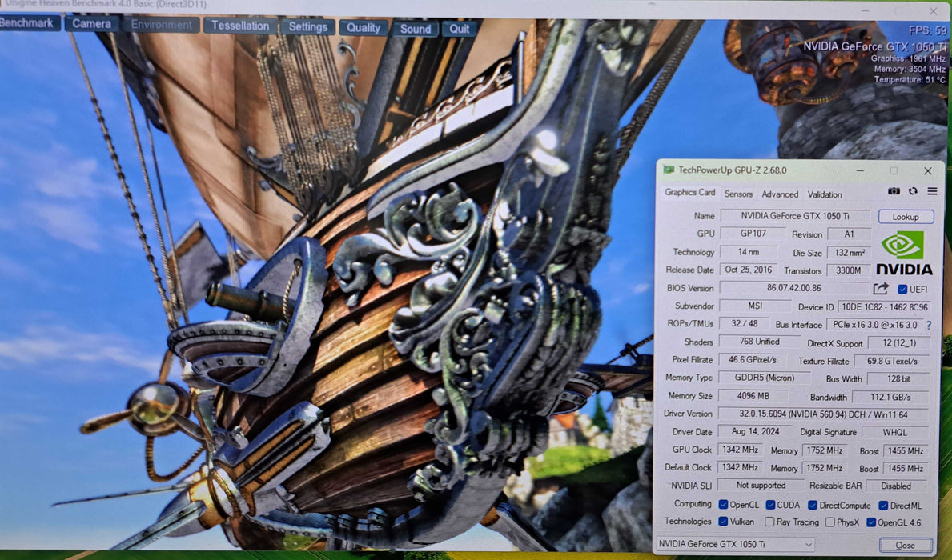Click the Transistors 3300M field
This screenshot has width=952, height=560.
848,270
